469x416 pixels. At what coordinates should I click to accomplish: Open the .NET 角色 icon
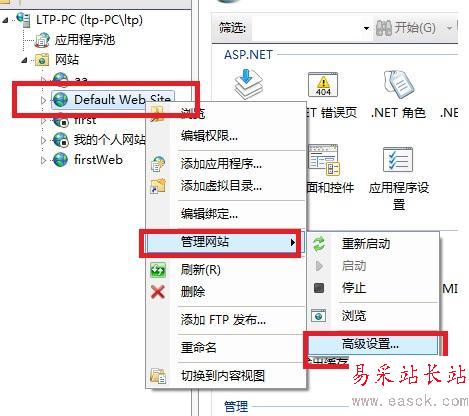[399, 83]
